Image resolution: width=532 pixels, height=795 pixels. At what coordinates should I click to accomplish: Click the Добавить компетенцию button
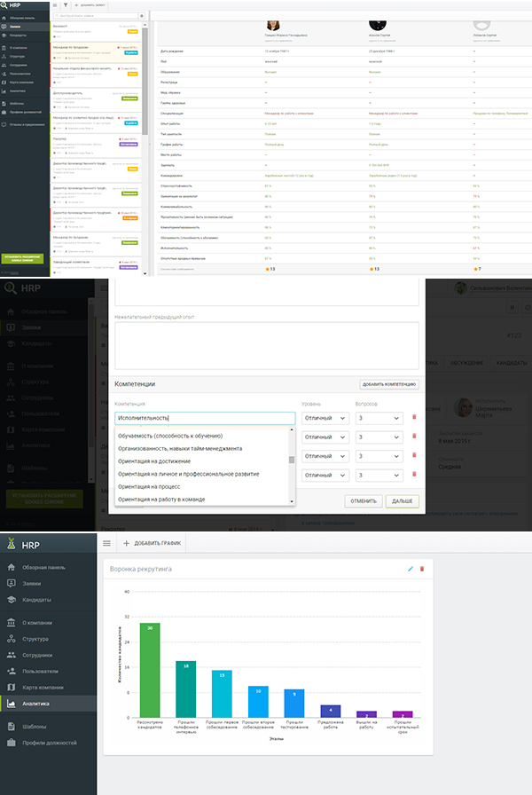coord(388,384)
